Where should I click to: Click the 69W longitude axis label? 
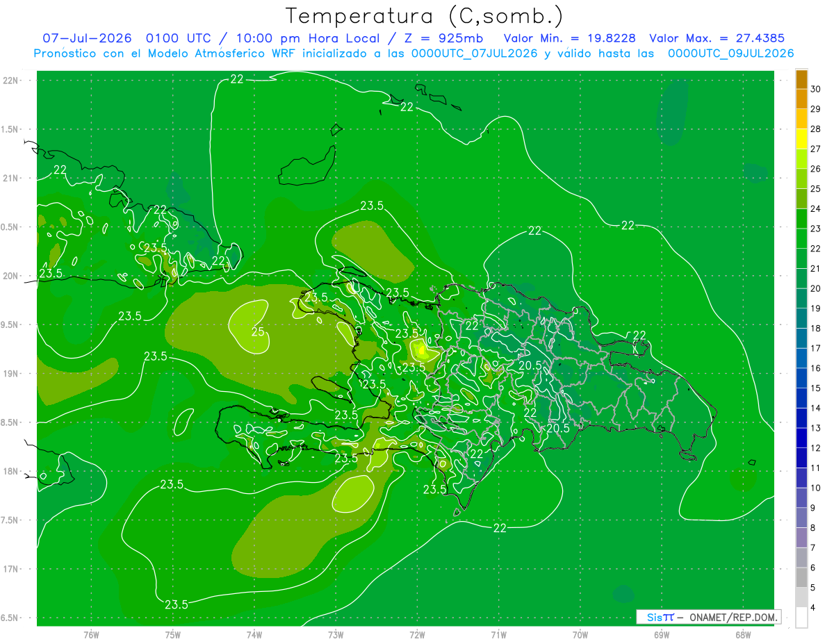(x=662, y=634)
